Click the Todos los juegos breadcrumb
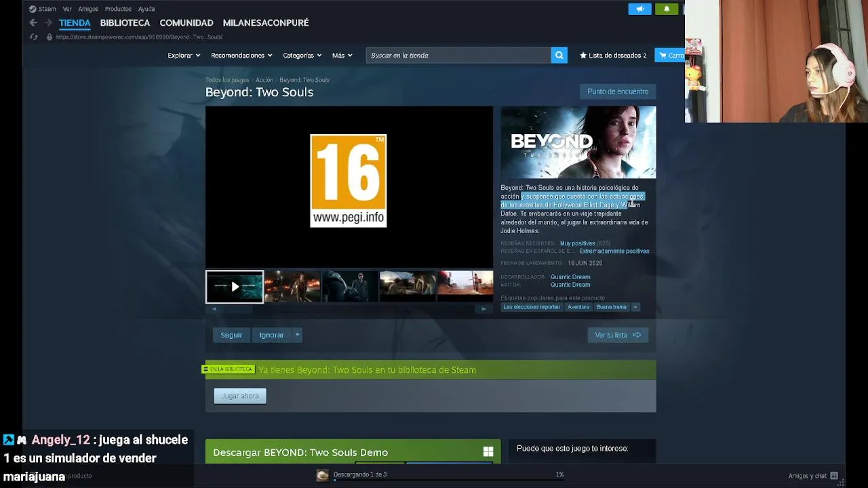Screen dimensions: 868x488 click(x=227, y=80)
